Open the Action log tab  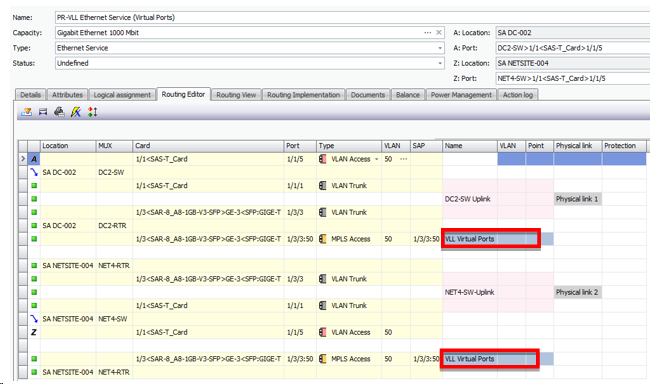[518, 95]
